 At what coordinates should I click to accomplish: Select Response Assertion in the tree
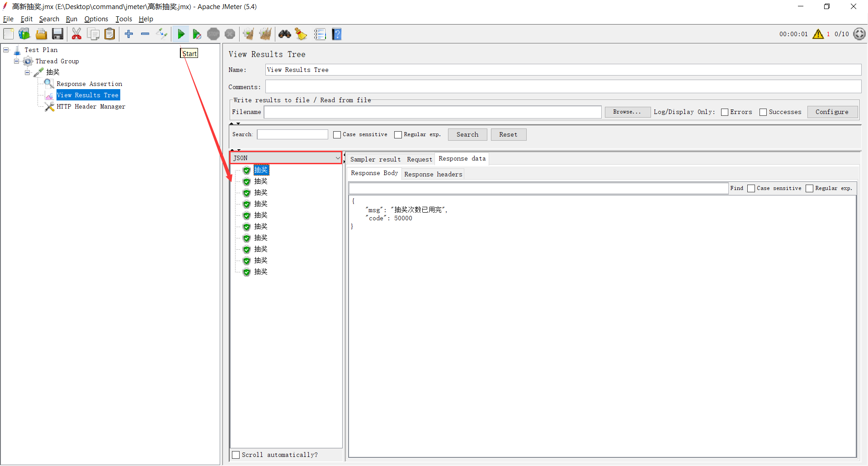90,84
